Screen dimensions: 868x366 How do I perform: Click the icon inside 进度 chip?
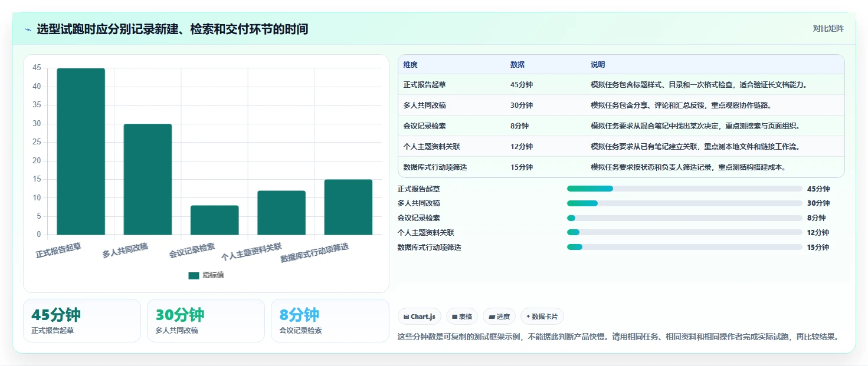492,317
